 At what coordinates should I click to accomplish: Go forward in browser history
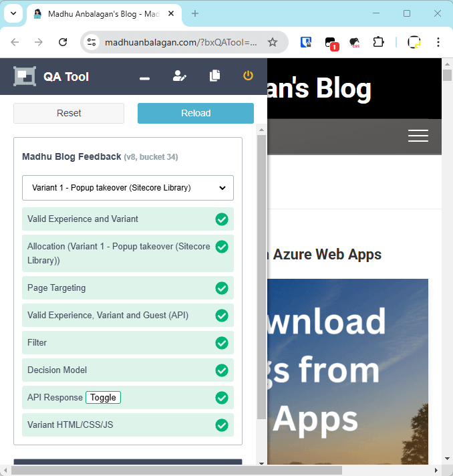(x=39, y=42)
